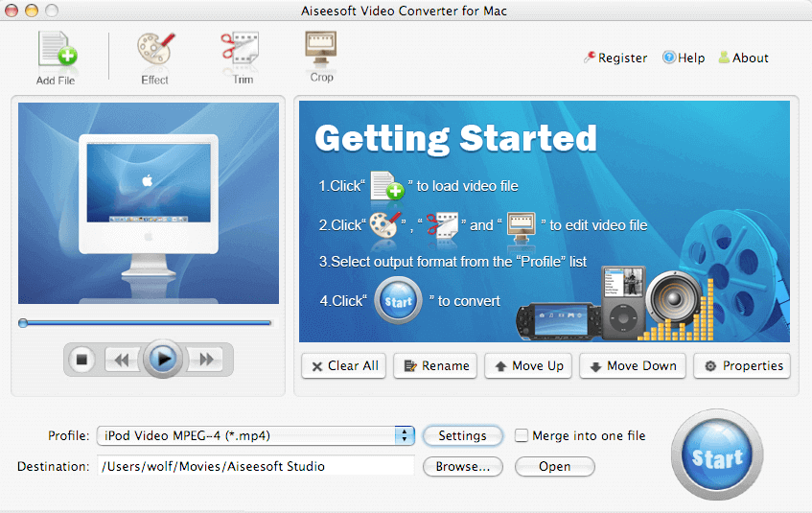This screenshot has width=812, height=513.
Task: Click the Add File toolbar icon
Action: (x=57, y=58)
